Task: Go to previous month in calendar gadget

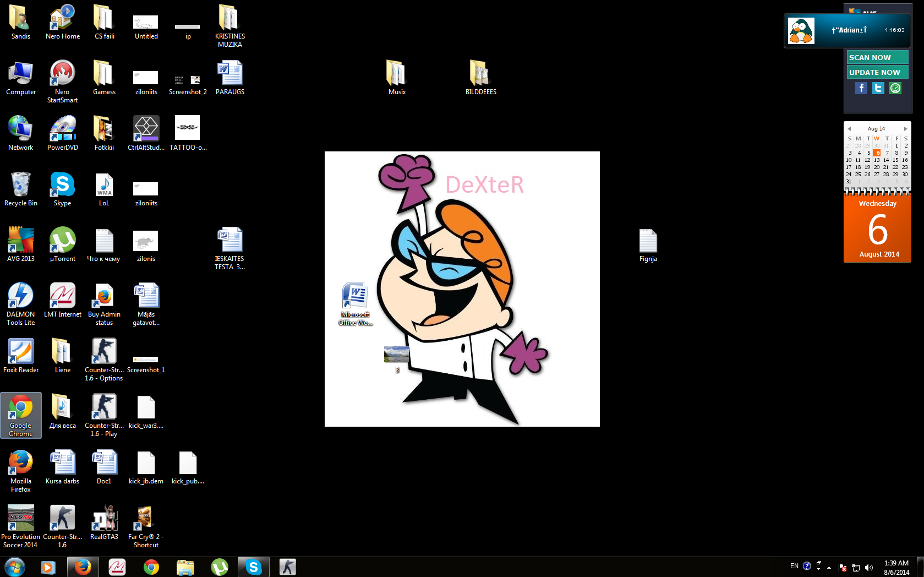Action: pyautogui.click(x=849, y=129)
